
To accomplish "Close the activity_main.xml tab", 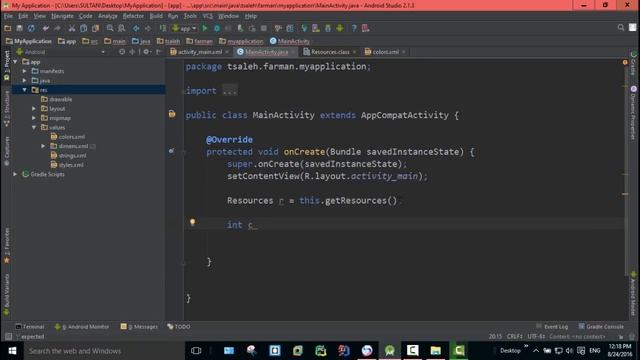I will click(x=227, y=52).
